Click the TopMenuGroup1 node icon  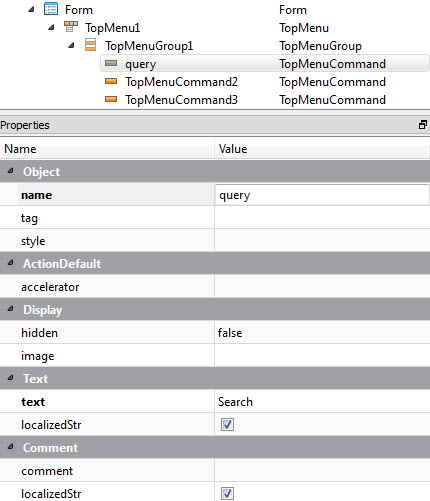(x=90, y=45)
